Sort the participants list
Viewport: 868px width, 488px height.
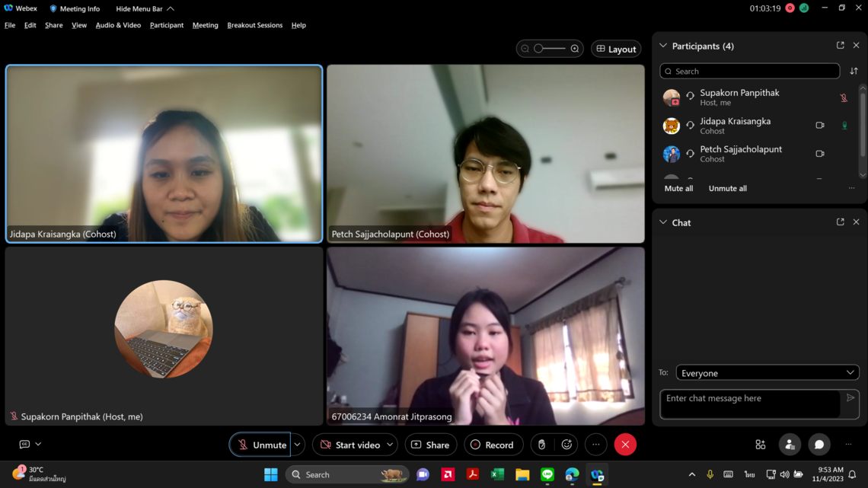point(854,71)
